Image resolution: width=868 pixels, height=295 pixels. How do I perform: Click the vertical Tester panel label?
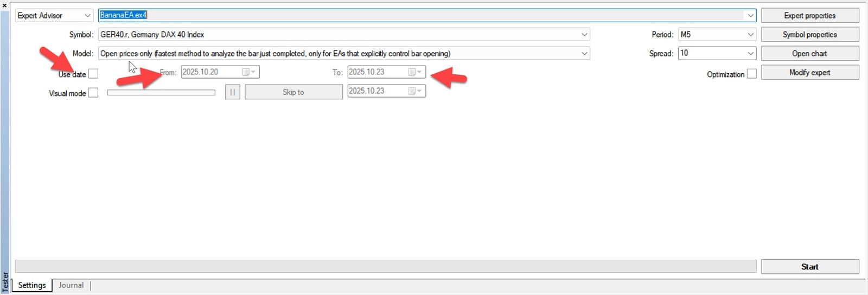pos(5,282)
